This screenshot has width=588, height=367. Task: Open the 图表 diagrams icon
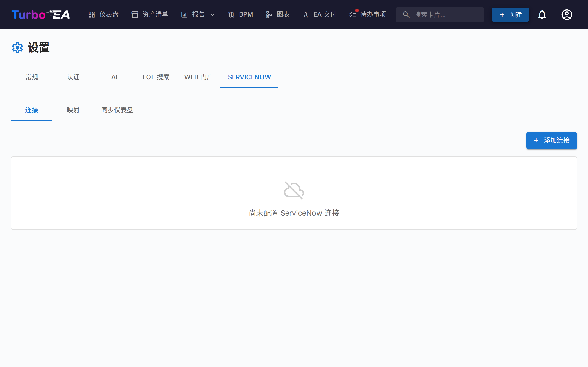pos(269,14)
